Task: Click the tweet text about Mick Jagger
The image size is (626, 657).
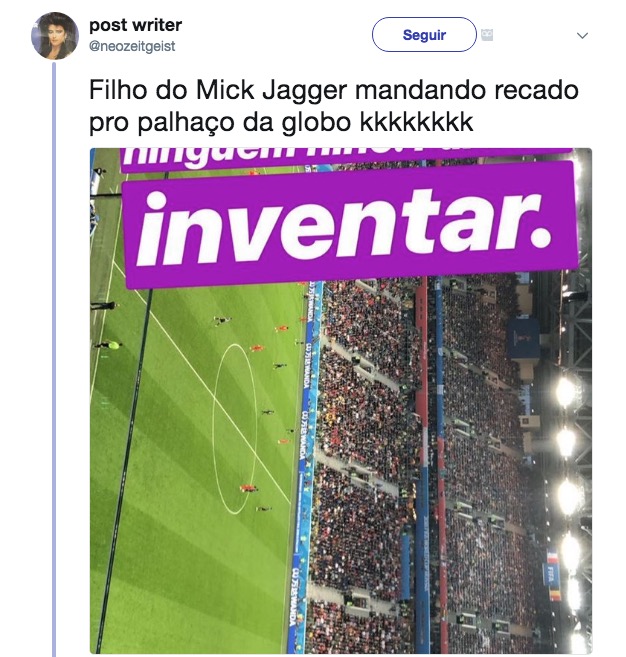Action: (334, 106)
